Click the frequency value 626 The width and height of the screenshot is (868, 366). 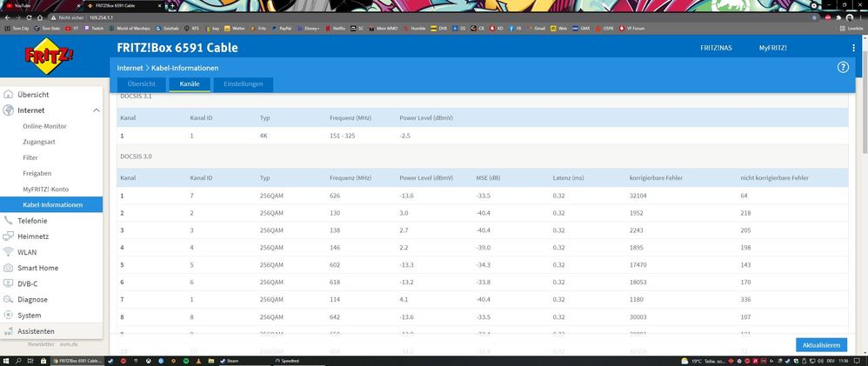tap(334, 196)
